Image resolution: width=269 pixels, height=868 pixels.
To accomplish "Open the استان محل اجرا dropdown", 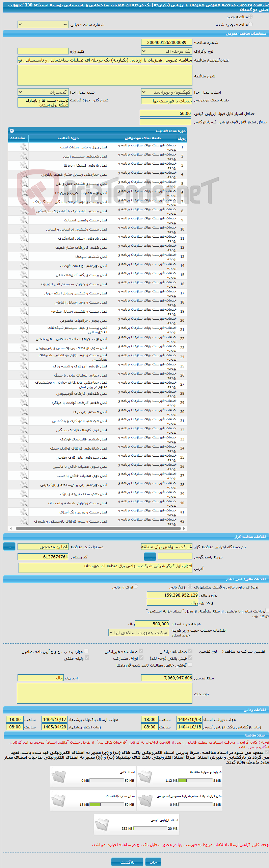I will tap(166, 92).
